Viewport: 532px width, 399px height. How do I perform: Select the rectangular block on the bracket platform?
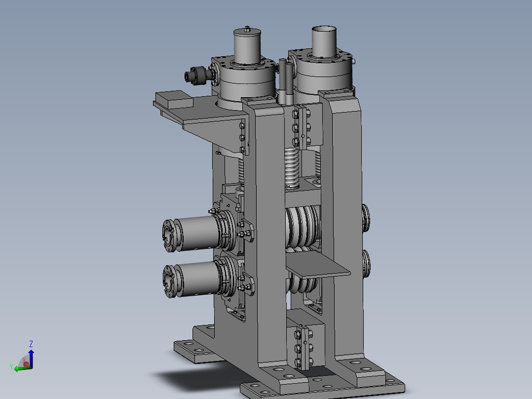click(174, 99)
